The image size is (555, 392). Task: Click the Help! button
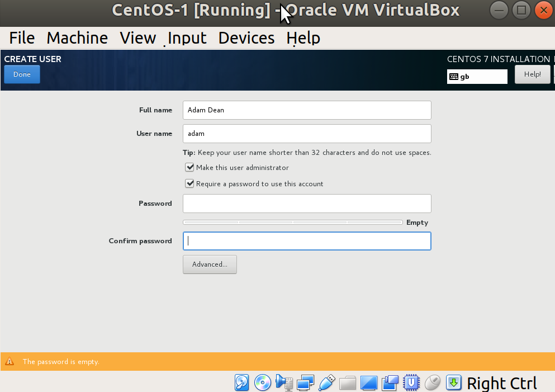tap(532, 74)
